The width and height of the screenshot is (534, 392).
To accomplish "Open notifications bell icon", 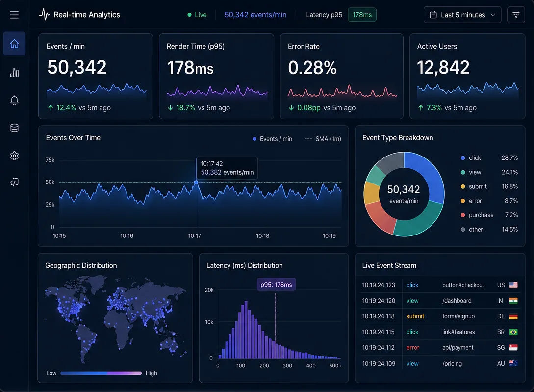I will point(14,101).
